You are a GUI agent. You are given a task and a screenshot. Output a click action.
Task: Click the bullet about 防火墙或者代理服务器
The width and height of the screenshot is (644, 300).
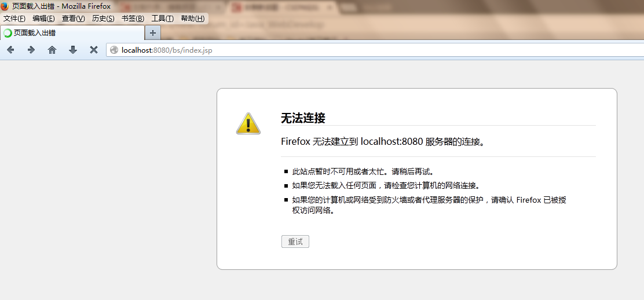tap(429, 206)
